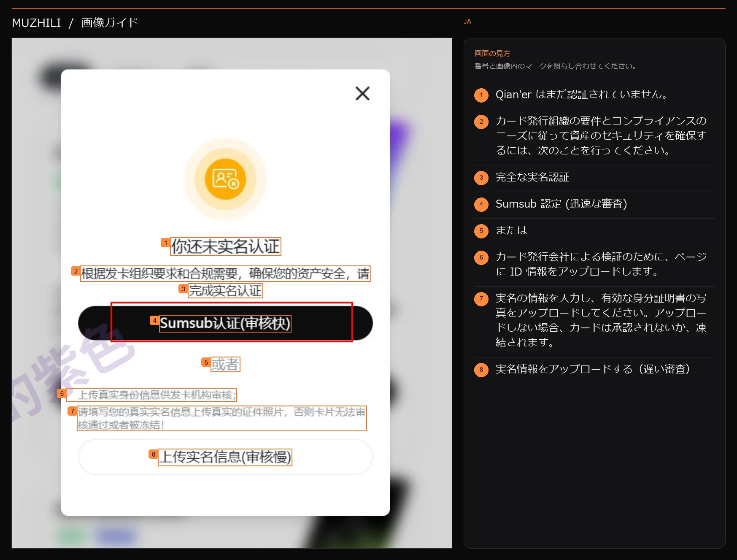Select list item 1, Qian'er はまだ認証されていません
The height and width of the screenshot is (560, 737).
click(x=594, y=95)
